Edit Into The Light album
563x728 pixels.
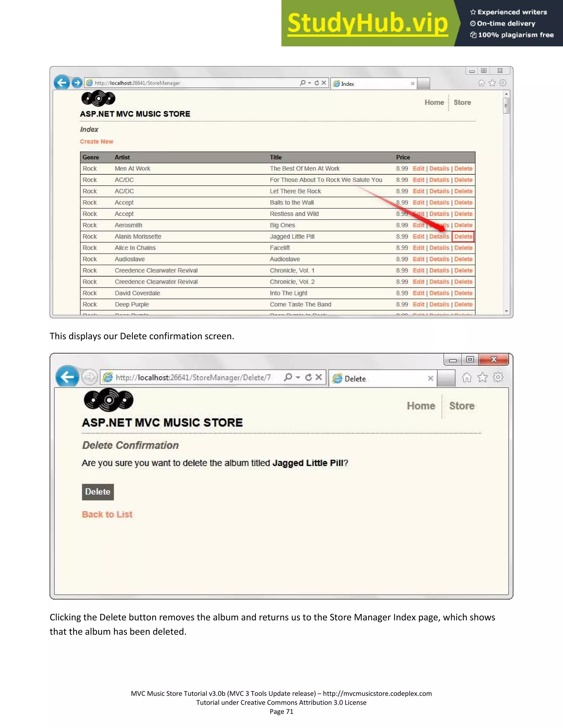click(x=418, y=293)
